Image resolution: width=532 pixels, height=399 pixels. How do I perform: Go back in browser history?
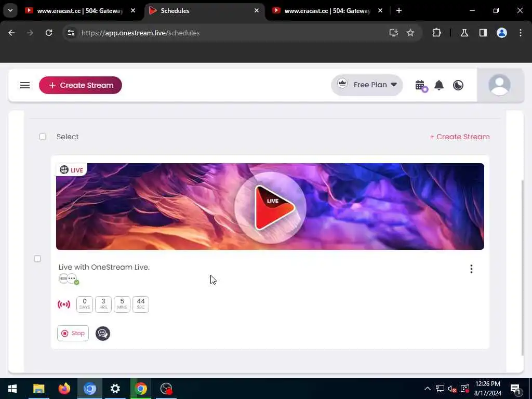11,33
